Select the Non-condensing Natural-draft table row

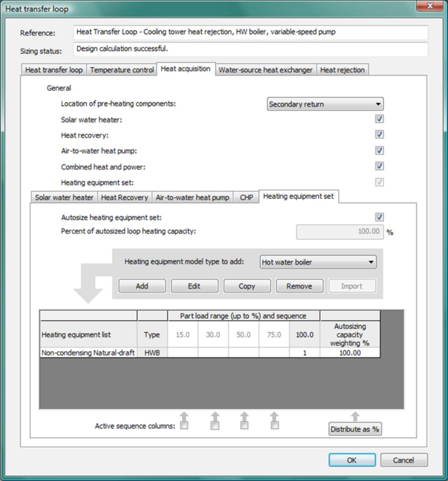pyautogui.click(x=88, y=353)
